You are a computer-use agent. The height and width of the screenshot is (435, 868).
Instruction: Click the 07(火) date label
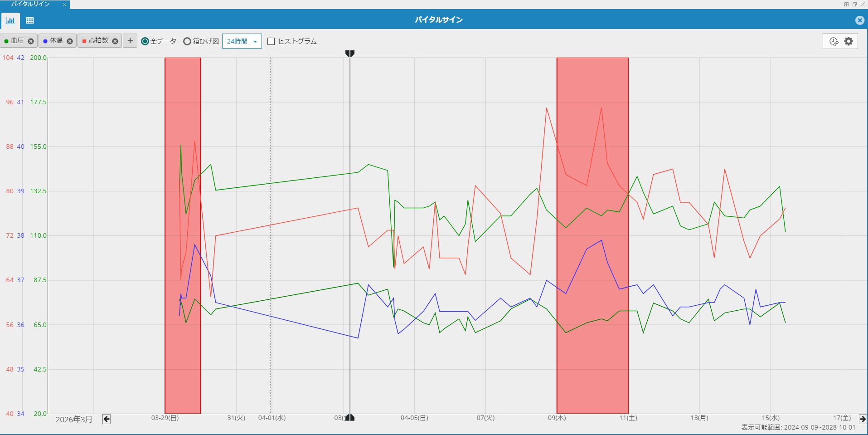click(x=485, y=418)
